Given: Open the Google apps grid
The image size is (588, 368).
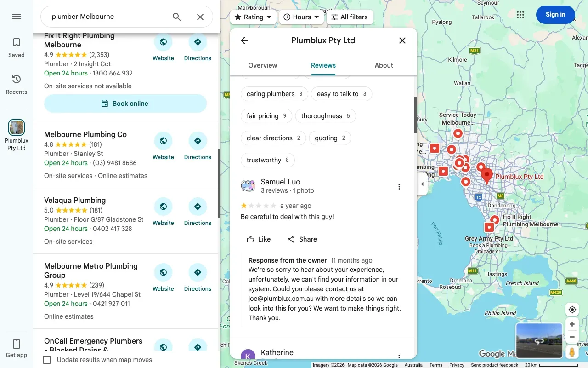Looking at the screenshot, I should click(520, 15).
